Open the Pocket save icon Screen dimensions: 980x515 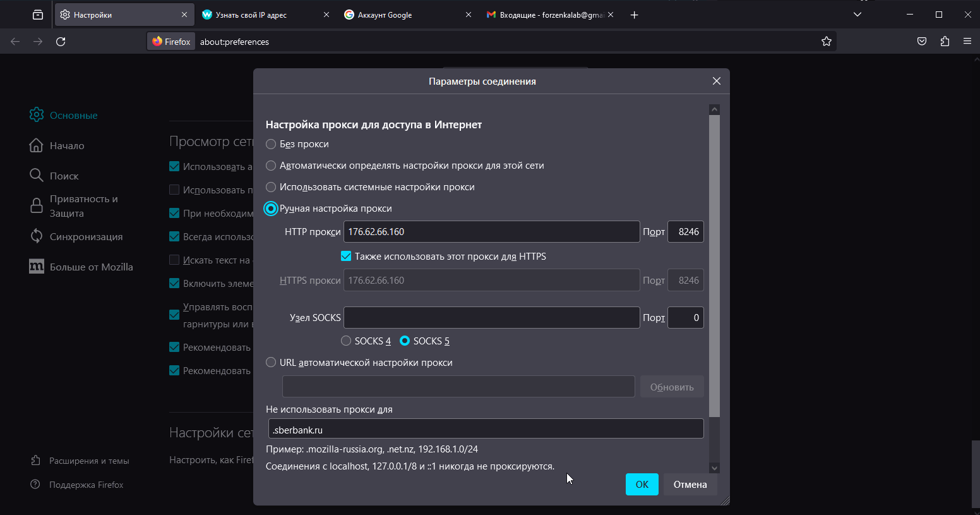922,42
